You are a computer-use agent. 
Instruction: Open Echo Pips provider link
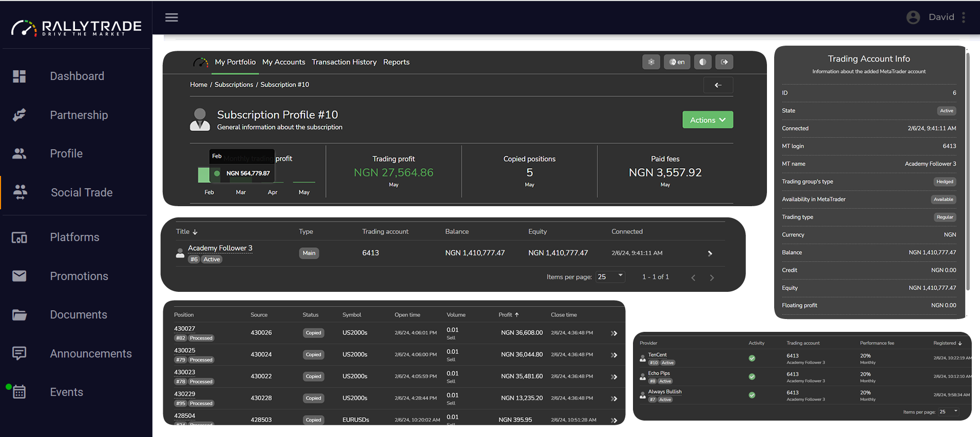(x=659, y=373)
